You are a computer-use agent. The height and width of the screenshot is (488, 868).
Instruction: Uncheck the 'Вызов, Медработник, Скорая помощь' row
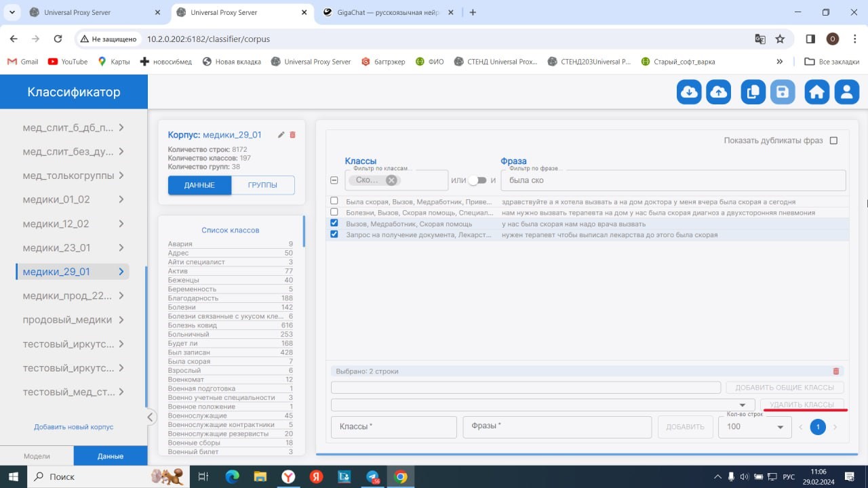point(334,224)
